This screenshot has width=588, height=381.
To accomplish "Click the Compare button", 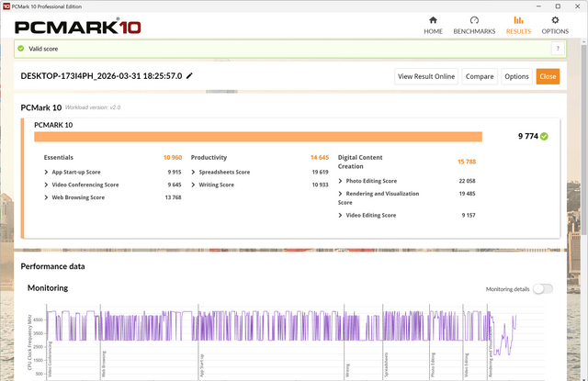I will 480,76.
